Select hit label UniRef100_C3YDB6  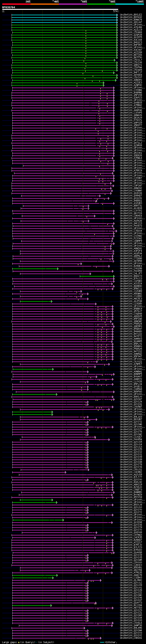(131, 90)
